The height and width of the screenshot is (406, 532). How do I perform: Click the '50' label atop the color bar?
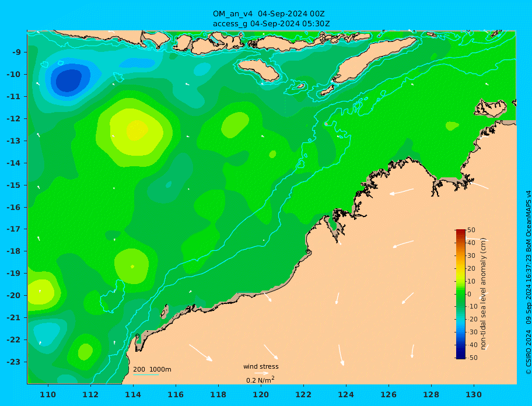(471, 230)
